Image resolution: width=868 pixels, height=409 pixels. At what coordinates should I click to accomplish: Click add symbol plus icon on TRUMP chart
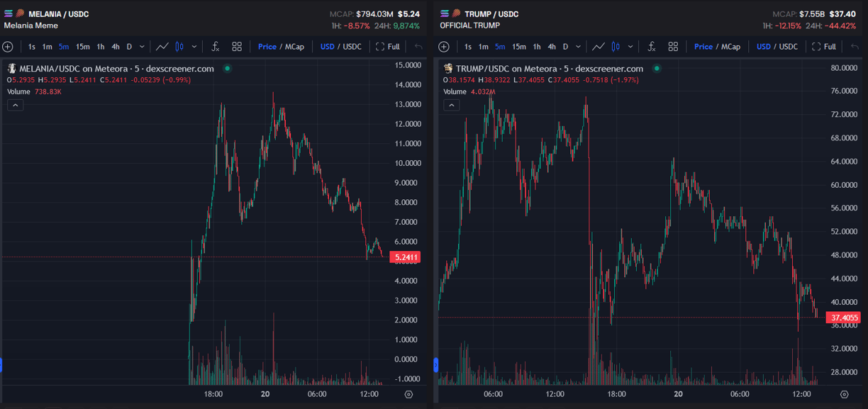tap(444, 47)
